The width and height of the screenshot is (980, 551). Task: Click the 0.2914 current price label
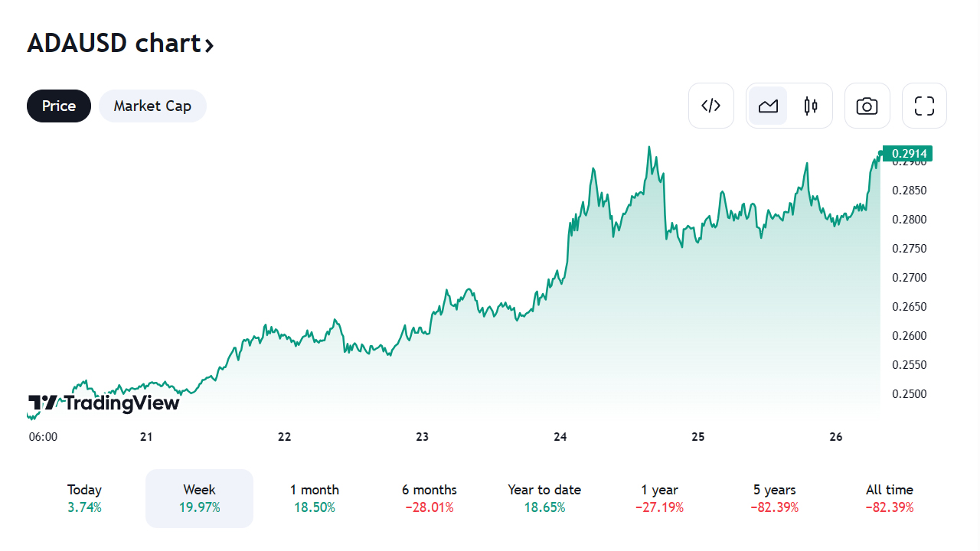tap(907, 154)
